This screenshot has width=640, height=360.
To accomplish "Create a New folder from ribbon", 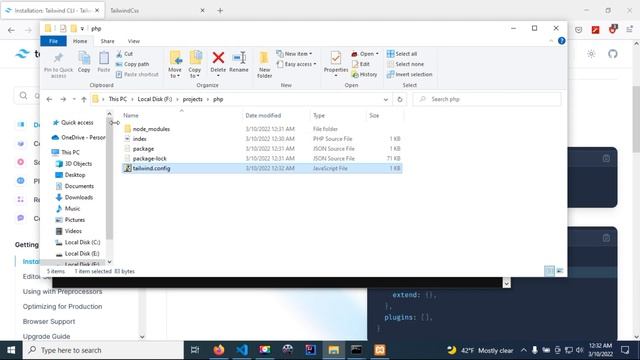I will point(264,64).
